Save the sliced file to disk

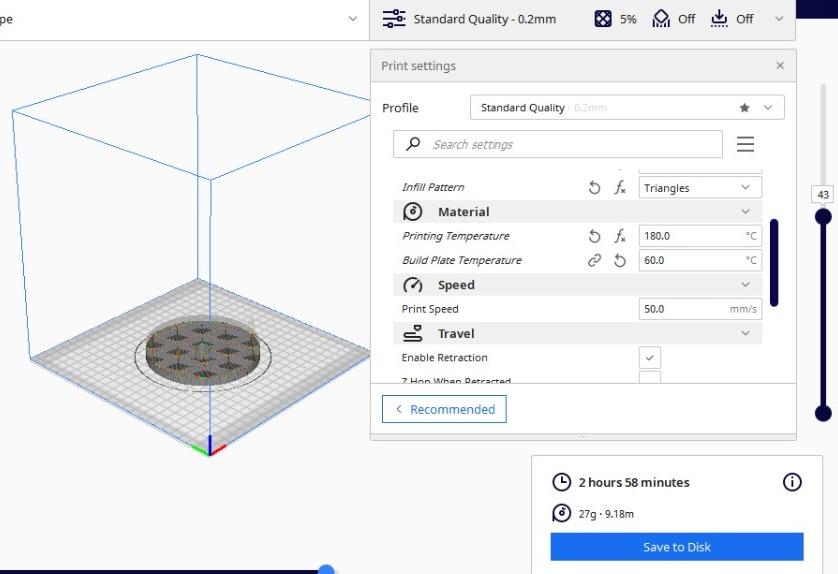pyautogui.click(x=677, y=547)
